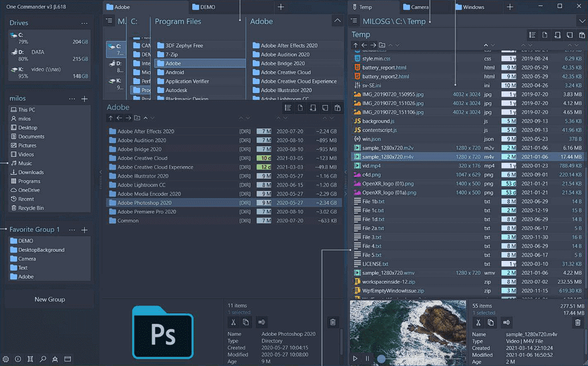Image resolution: width=588 pixels, height=366 pixels.
Task: Click the new file icon in Adobe toolbar
Action: 301,108
